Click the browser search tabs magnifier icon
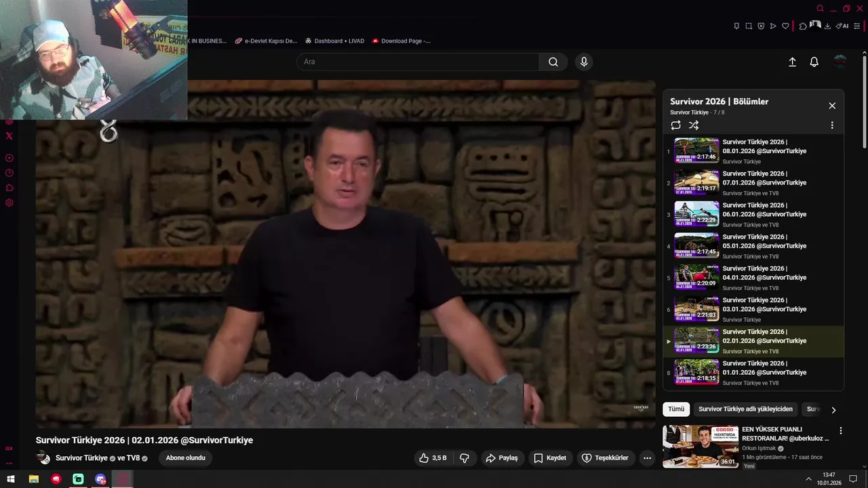The image size is (868, 488). (820, 9)
